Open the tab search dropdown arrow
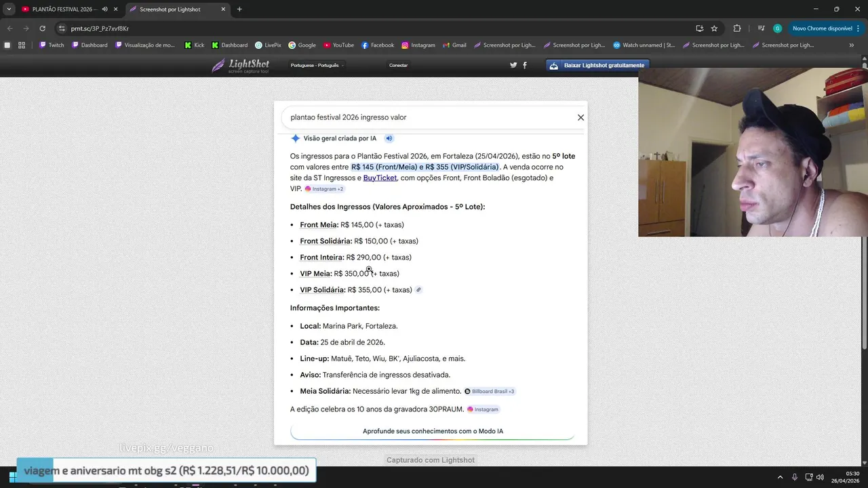 click(x=9, y=9)
